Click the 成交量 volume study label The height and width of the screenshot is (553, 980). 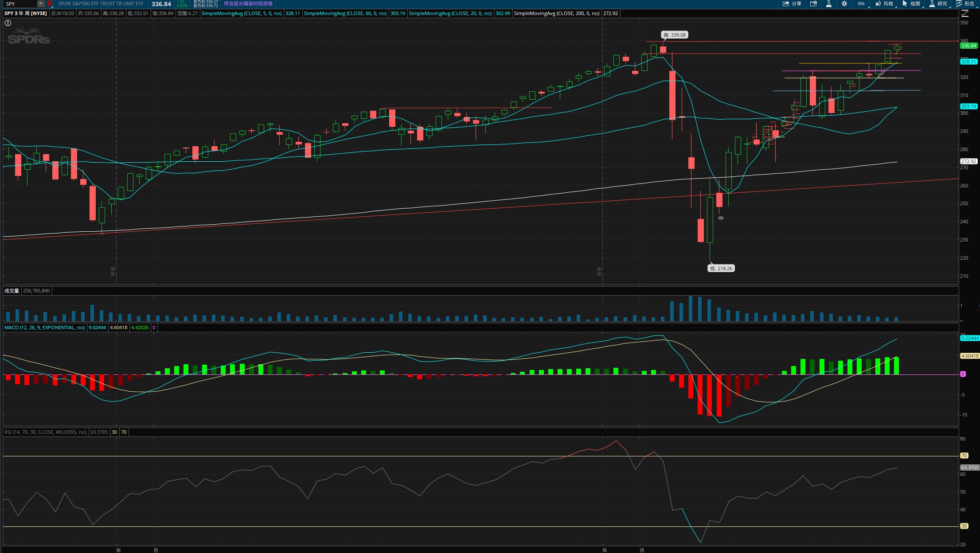(12, 291)
